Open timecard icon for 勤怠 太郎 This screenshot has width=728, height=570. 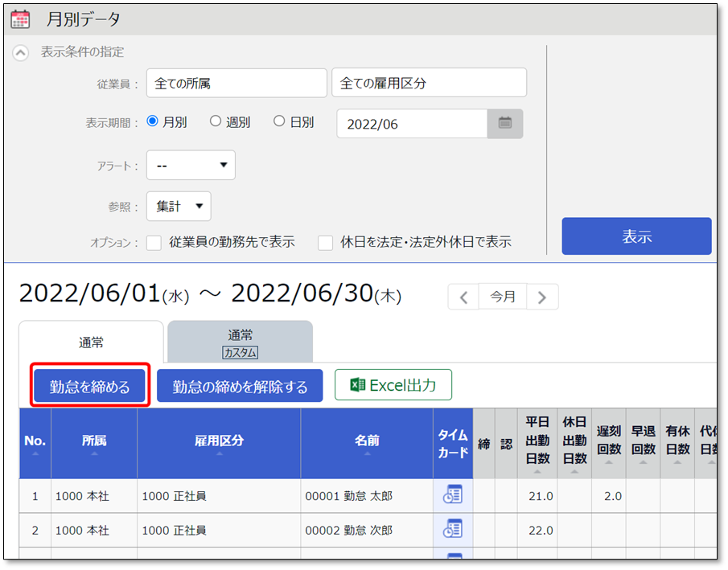453,495
